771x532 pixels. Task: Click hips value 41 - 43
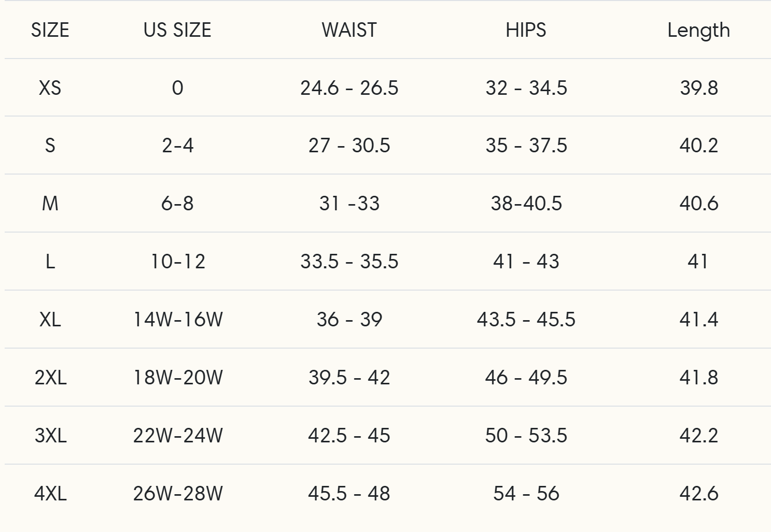[526, 262]
